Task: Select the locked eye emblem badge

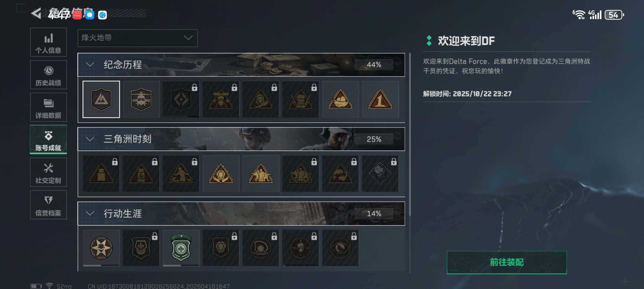Action: (340, 248)
